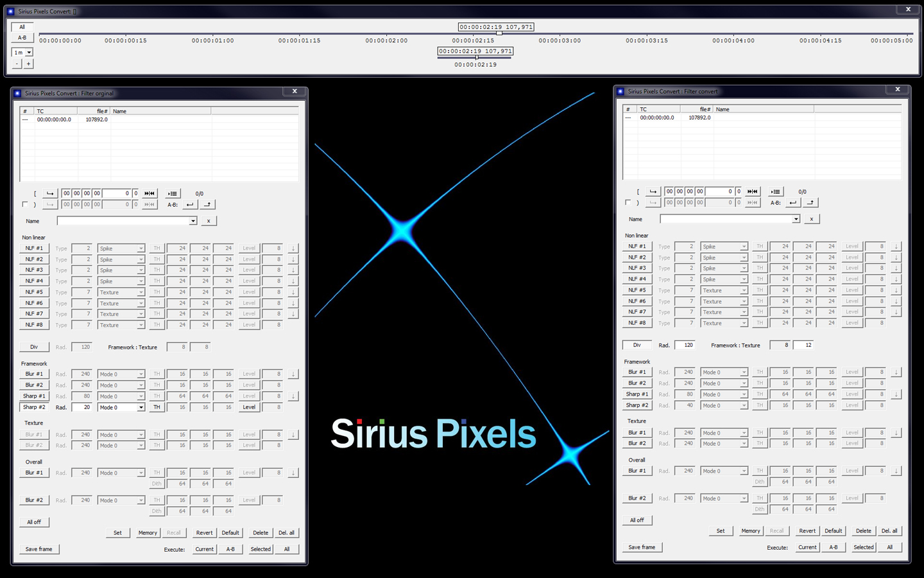Click down arrow of Sharp #1 row in Filter original
This screenshot has width=924, height=578.
coord(293,396)
